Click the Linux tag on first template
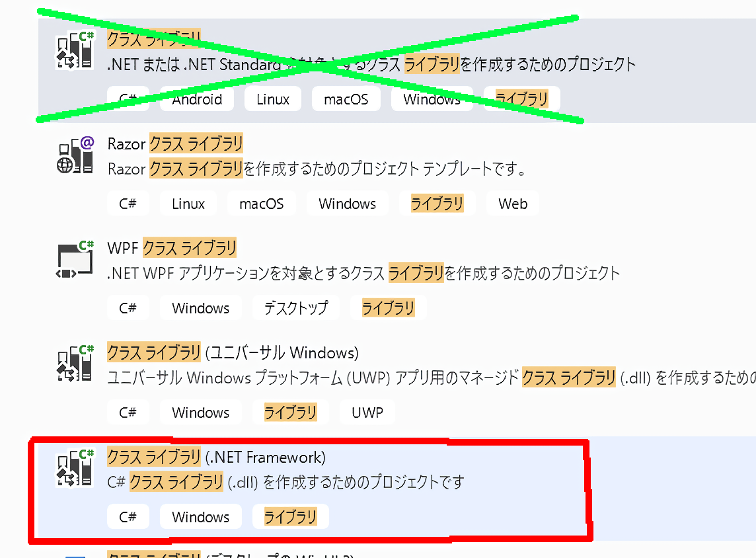756x558 pixels. tap(273, 99)
